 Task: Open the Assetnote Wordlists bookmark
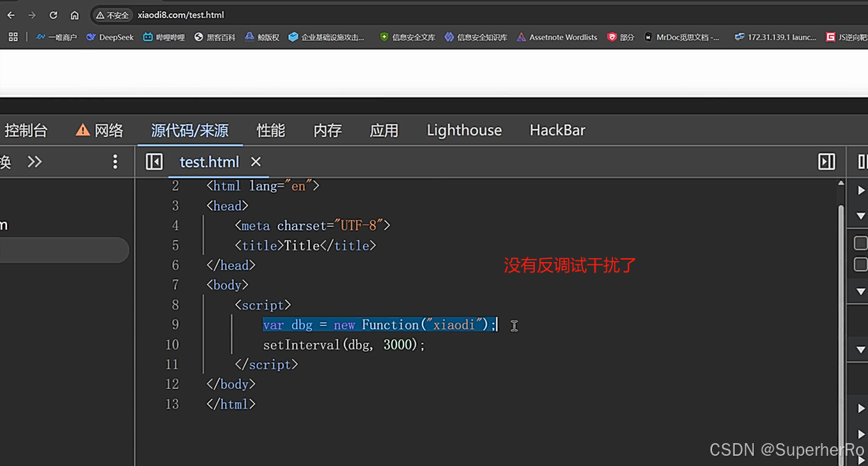tap(557, 37)
